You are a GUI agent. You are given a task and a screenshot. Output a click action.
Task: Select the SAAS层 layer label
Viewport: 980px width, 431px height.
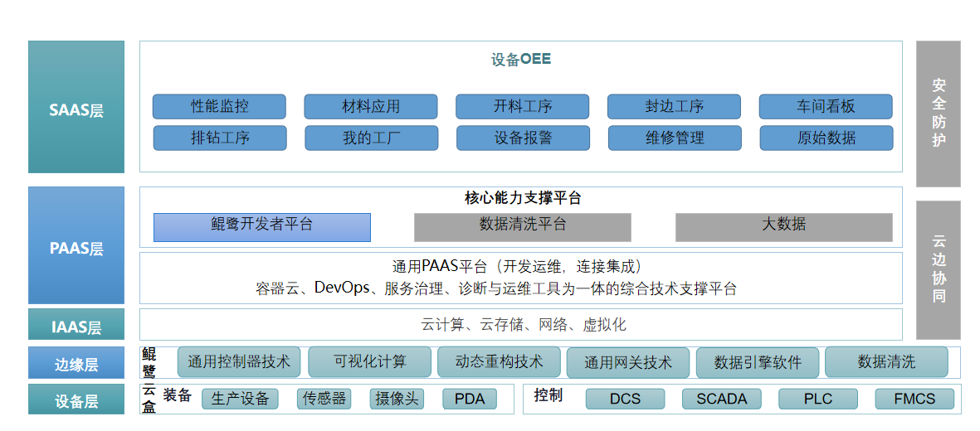[x=76, y=108]
